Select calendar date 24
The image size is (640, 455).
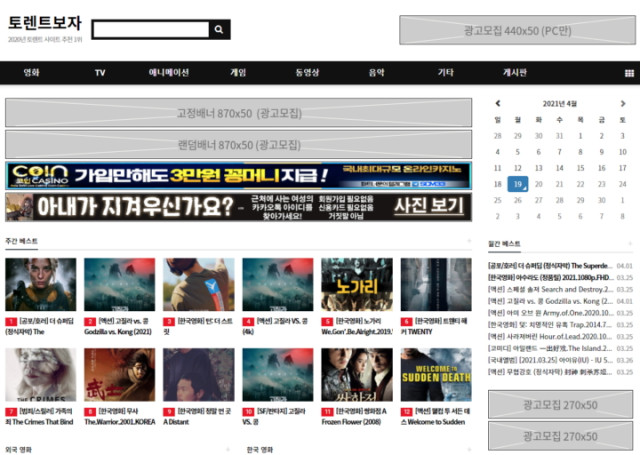click(x=622, y=184)
